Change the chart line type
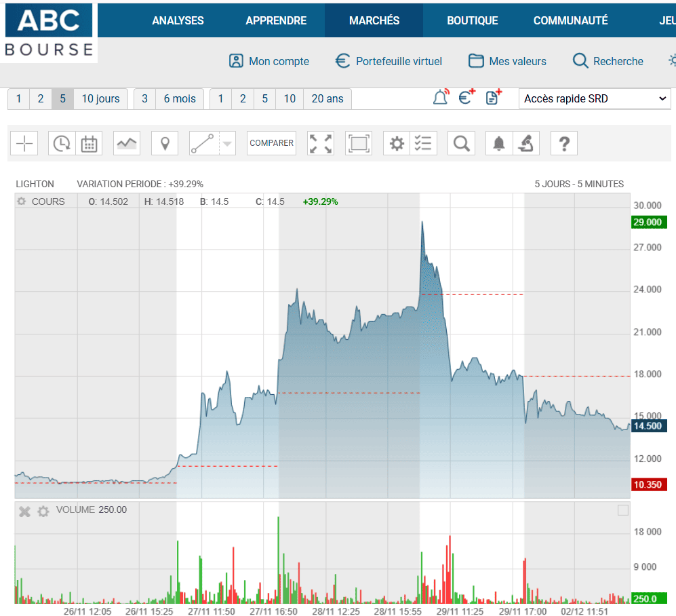 coord(127,143)
